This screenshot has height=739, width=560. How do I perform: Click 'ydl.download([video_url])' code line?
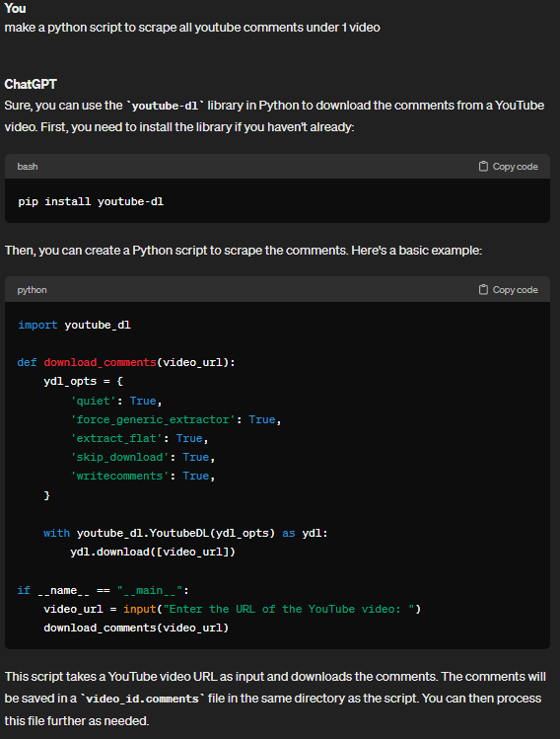153,552
